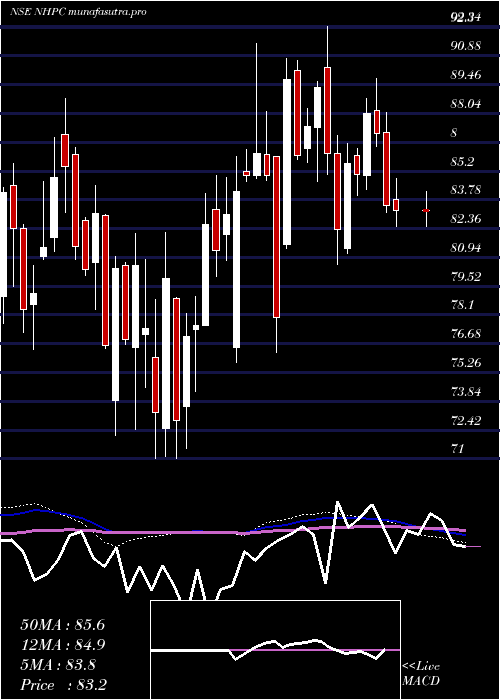
Task: Click the 92.34 price axis label
Action: coord(466,18)
